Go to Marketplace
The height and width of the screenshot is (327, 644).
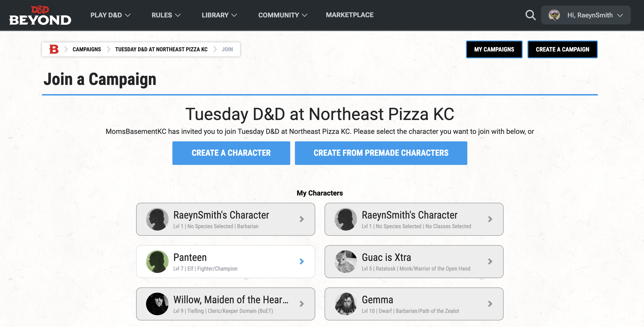pos(350,15)
